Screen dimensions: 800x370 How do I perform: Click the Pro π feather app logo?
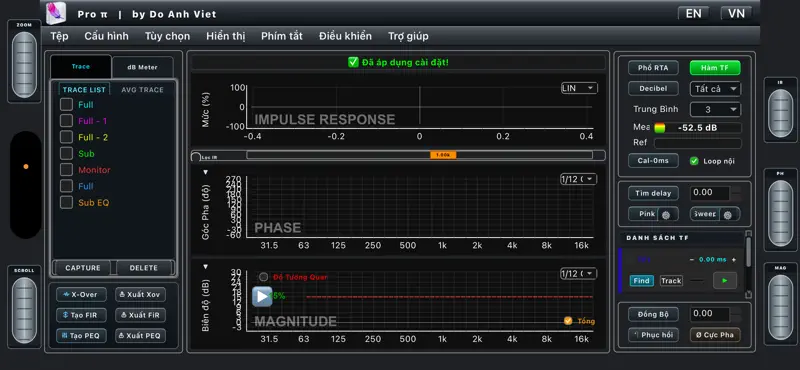tap(56, 13)
